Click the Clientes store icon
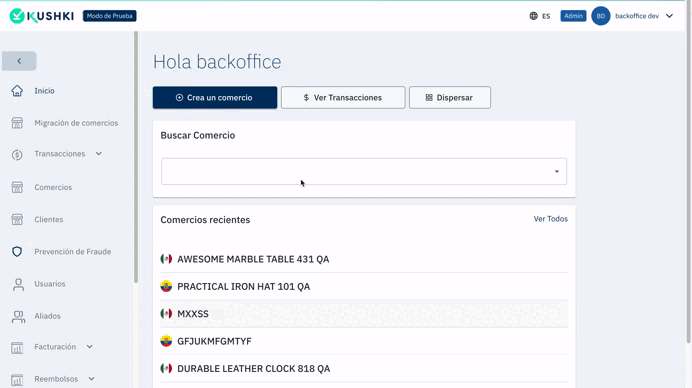The image size is (692, 388). 17,219
